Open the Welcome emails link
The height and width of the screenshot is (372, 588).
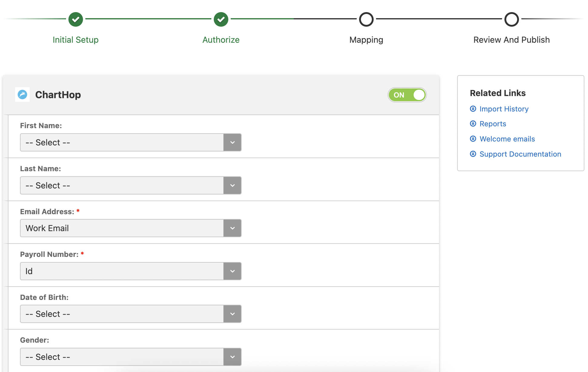(507, 139)
